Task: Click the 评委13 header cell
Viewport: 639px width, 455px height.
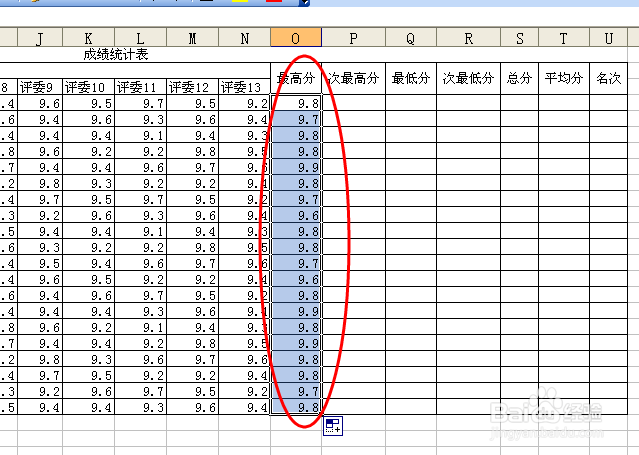Action: pyautogui.click(x=245, y=87)
